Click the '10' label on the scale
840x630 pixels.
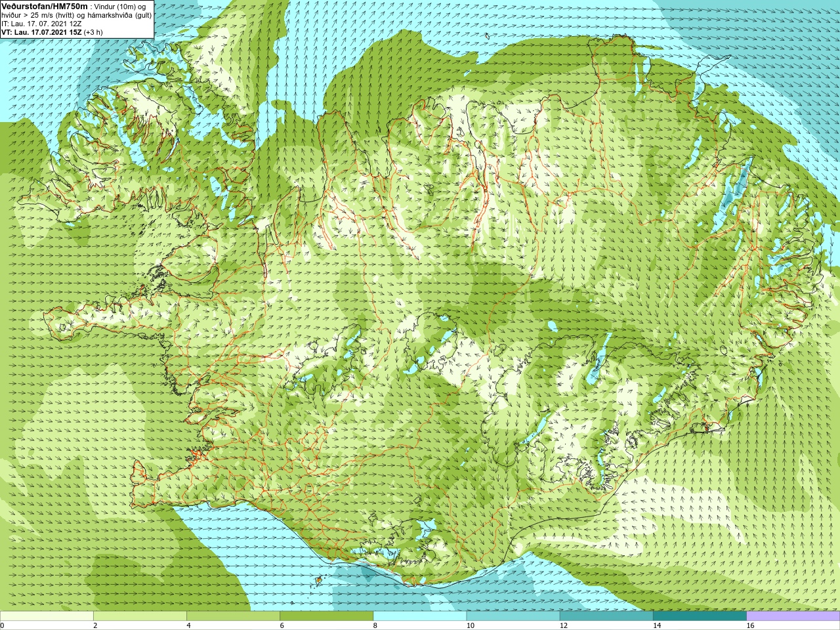(470, 625)
